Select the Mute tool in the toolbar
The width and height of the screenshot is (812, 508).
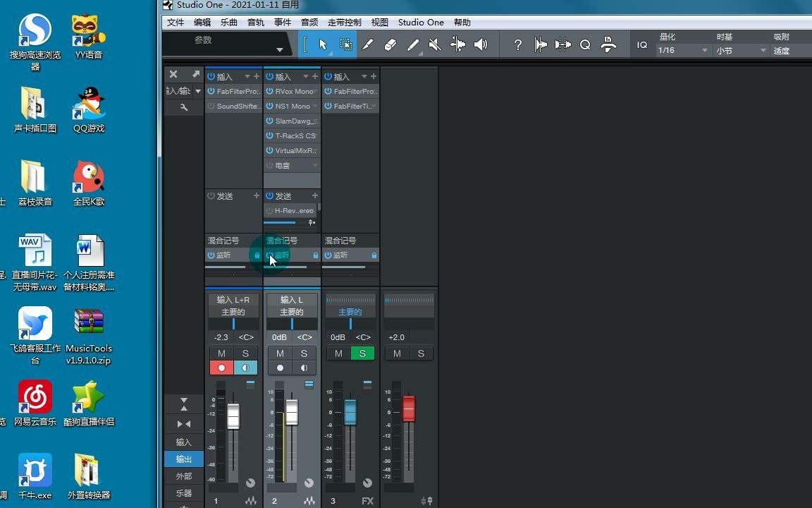click(x=434, y=44)
